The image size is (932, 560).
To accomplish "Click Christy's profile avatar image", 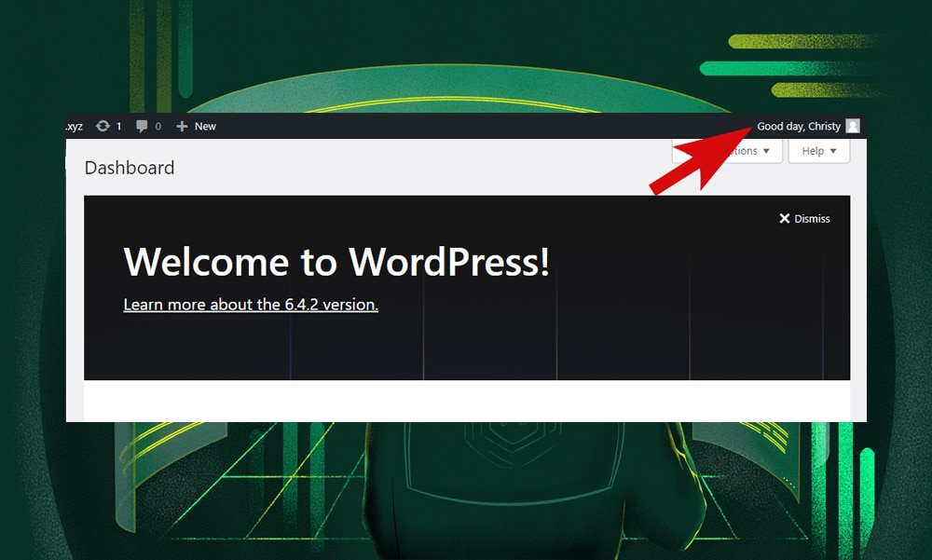I will [x=855, y=126].
